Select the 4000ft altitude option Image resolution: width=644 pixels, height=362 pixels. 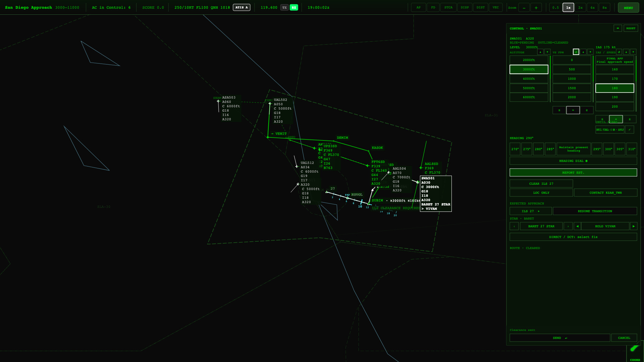(x=529, y=79)
